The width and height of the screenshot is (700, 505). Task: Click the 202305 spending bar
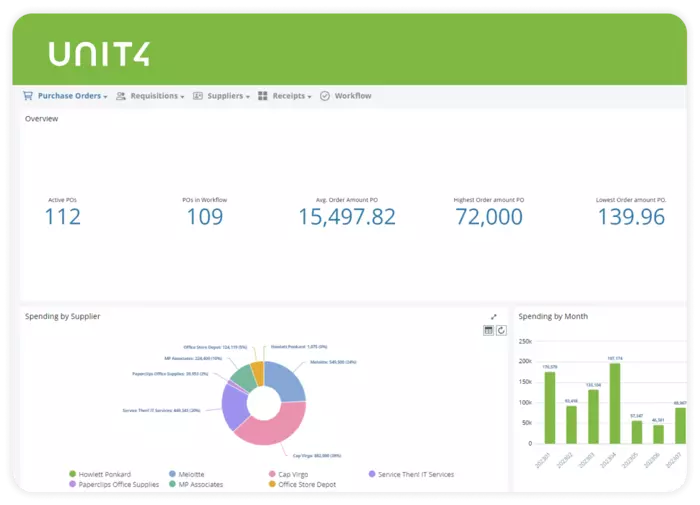click(x=637, y=432)
